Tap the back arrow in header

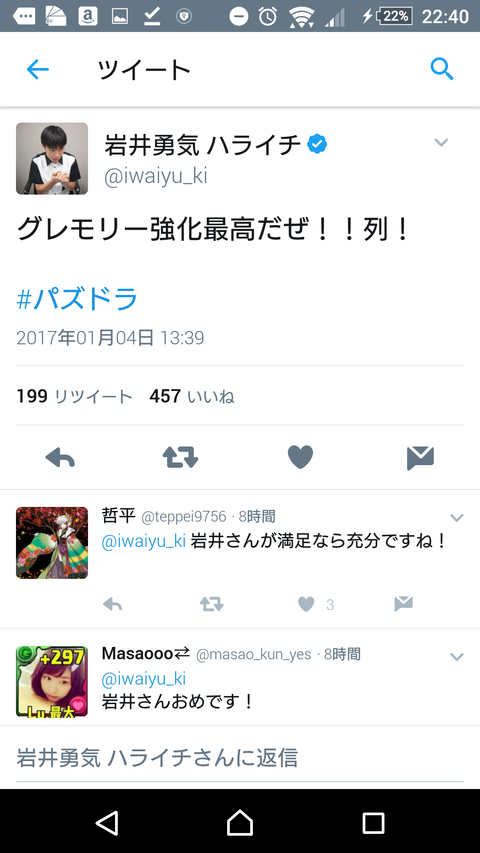tap(38, 70)
